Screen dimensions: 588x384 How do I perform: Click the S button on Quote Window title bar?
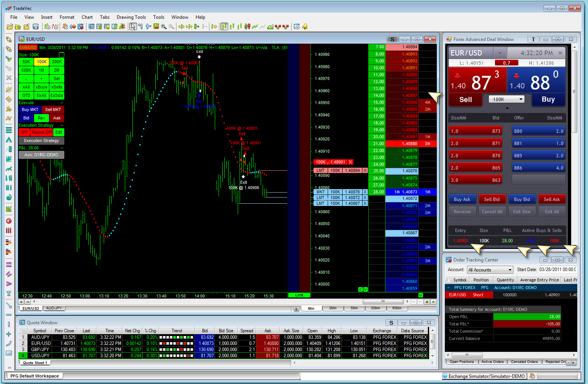[391, 322]
